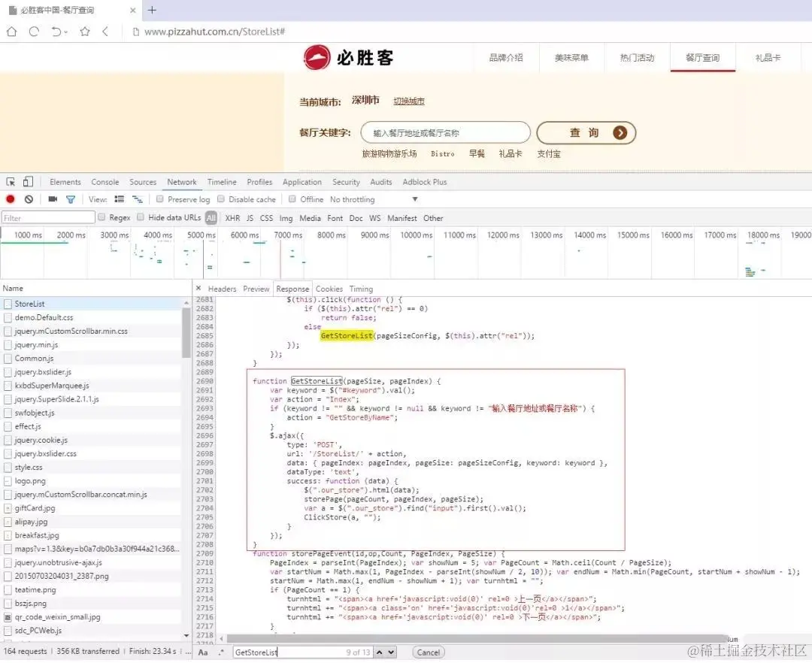
Task: Click the 切换城市 link
Action: point(408,101)
